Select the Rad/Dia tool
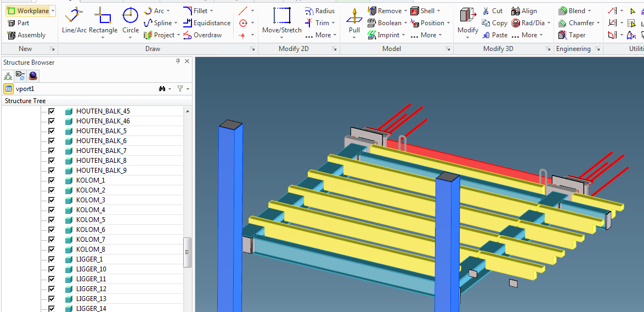Screen dimensions: 644x312 530,23
